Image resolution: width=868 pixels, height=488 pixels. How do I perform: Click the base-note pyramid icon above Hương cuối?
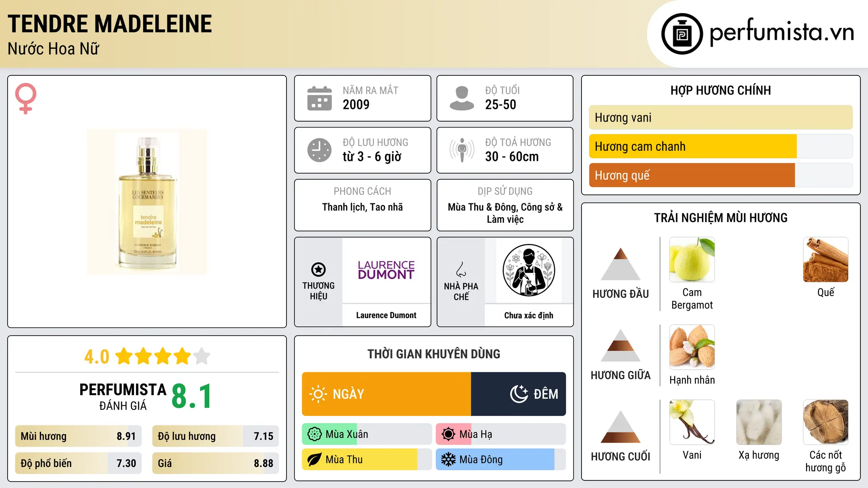[x=620, y=427]
